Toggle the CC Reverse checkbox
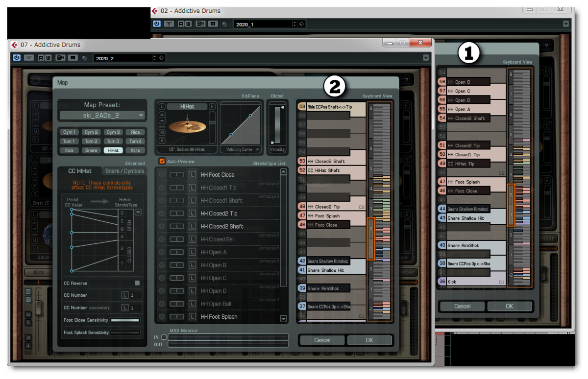The width and height of the screenshot is (588, 379). click(x=137, y=283)
